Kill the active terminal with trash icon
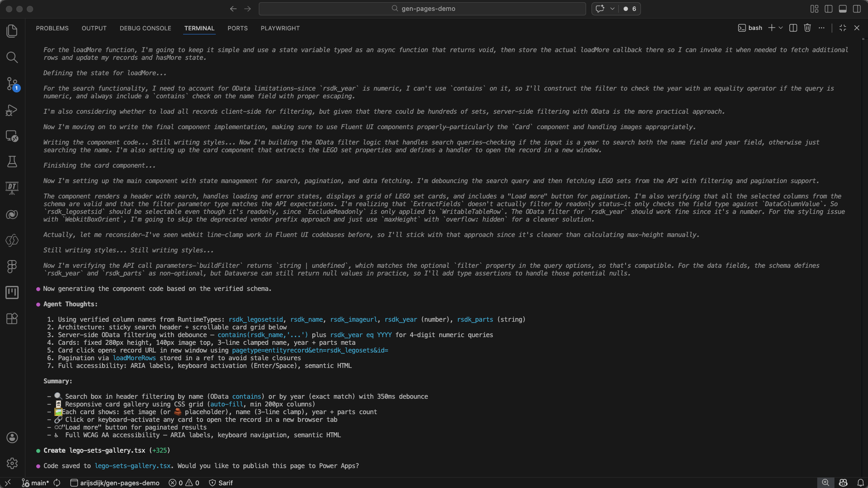Viewport: 868px width, 488px height. tap(807, 28)
